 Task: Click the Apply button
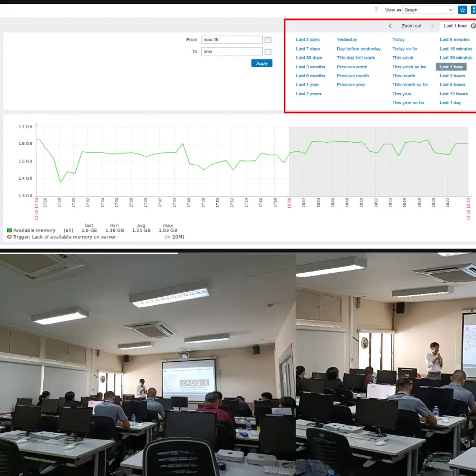(262, 63)
